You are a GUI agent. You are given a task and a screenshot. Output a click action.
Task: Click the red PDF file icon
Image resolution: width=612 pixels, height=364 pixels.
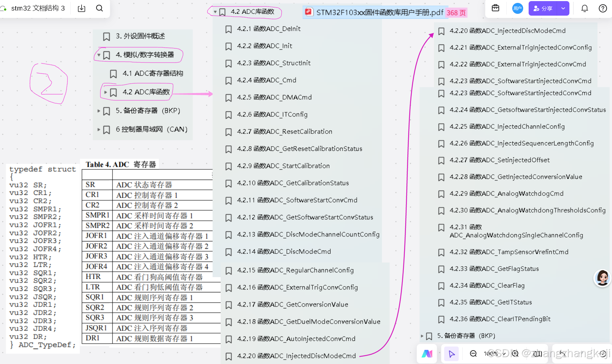[308, 12]
